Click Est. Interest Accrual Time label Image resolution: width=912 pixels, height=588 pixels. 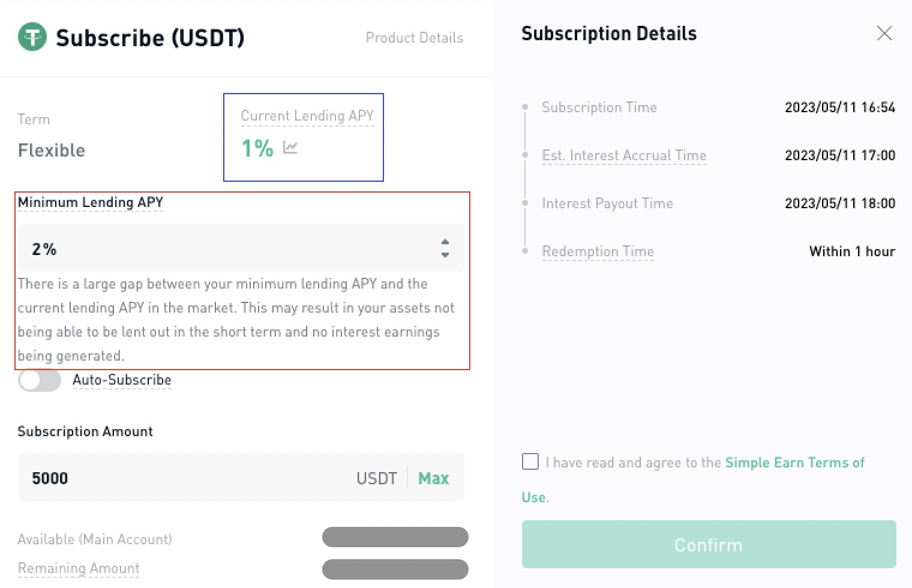pos(624,155)
